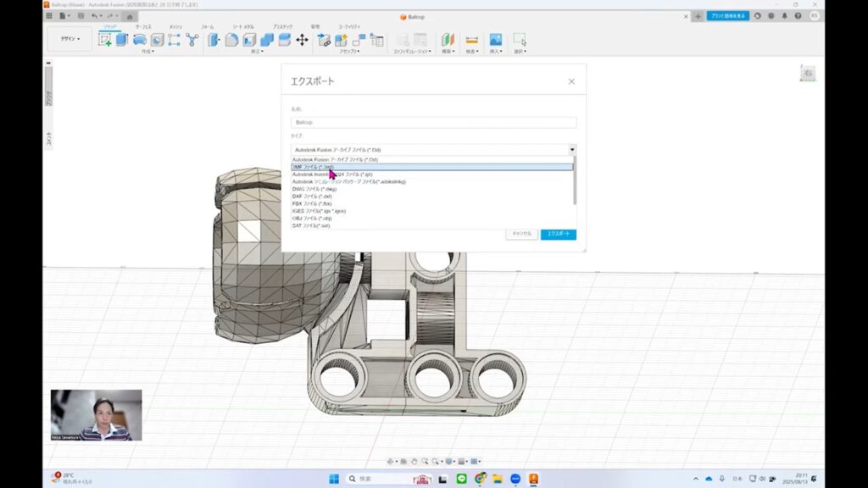The image size is (868, 488).
Task: Click the Undo arrow icon
Action: (x=94, y=16)
